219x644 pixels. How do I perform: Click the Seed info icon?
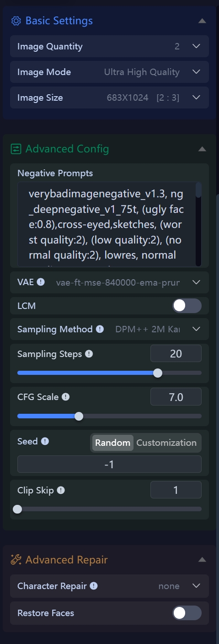pos(45,441)
